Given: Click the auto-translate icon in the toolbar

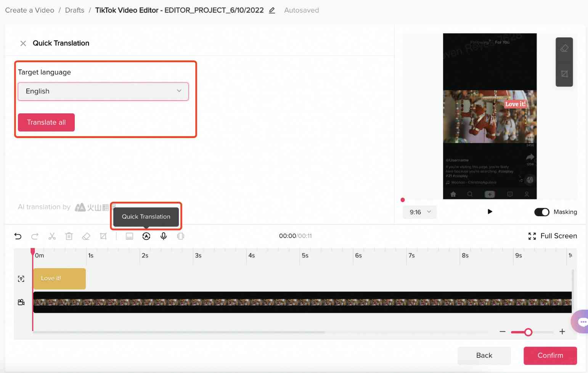Looking at the screenshot, I should 146,236.
